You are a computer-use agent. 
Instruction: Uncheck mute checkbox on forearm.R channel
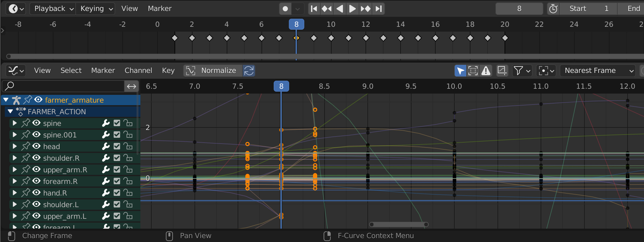pyautogui.click(x=117, y=181)
